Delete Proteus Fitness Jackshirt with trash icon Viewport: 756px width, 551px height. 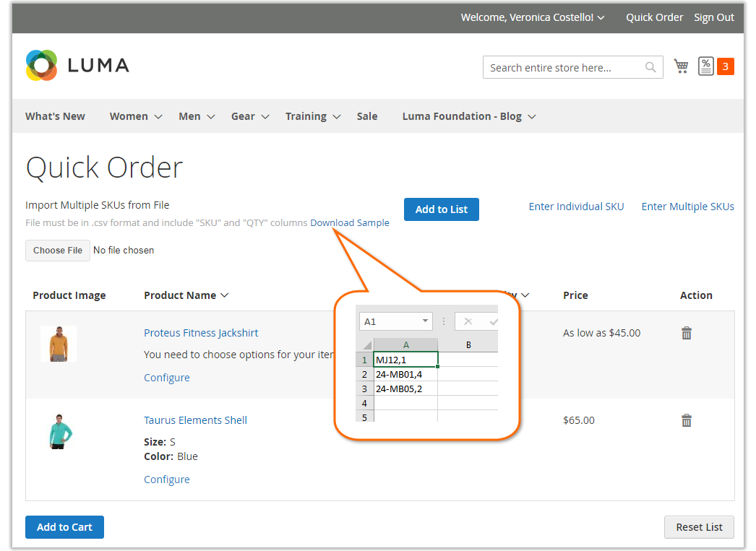tap(687, 334)
